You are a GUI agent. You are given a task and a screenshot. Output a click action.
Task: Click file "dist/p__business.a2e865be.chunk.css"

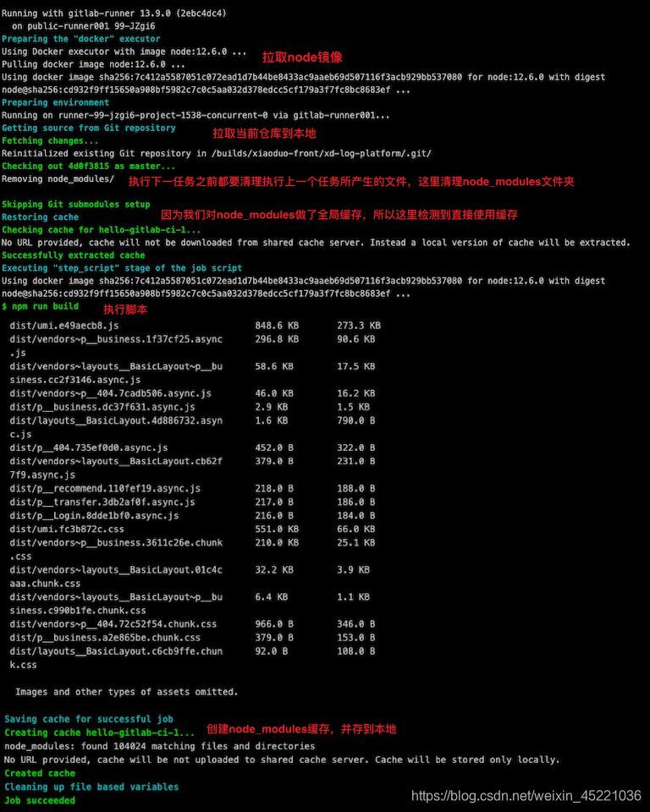[x=105, y=638]
